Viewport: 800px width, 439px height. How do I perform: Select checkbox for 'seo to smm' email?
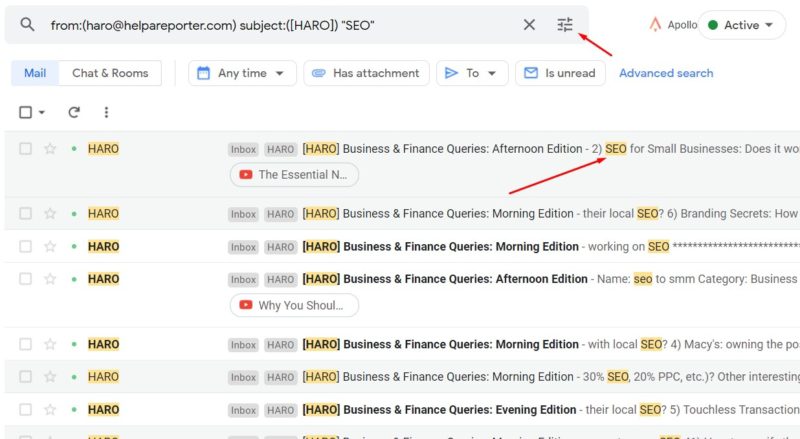pyautogui.click(x=26, y=279)
